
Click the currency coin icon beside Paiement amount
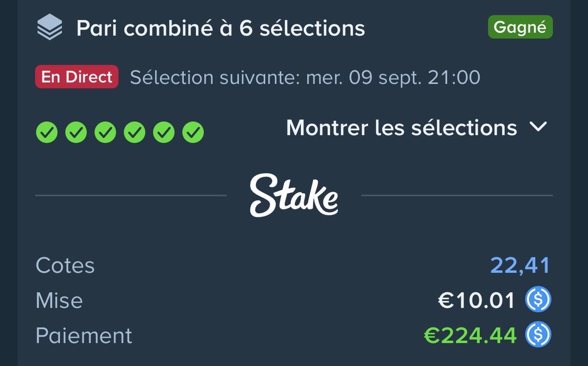(x=539, y=335)
